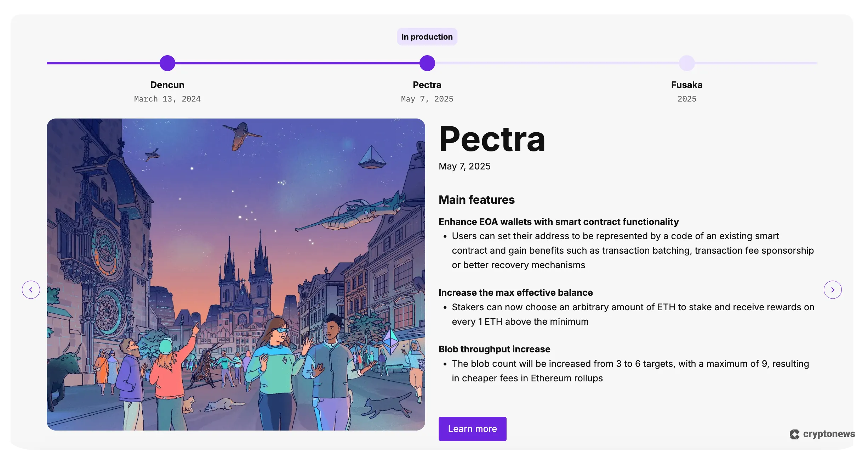Click the March 13, 2024 date
Viewport: 868px width, 450px height.
(167, 99)
